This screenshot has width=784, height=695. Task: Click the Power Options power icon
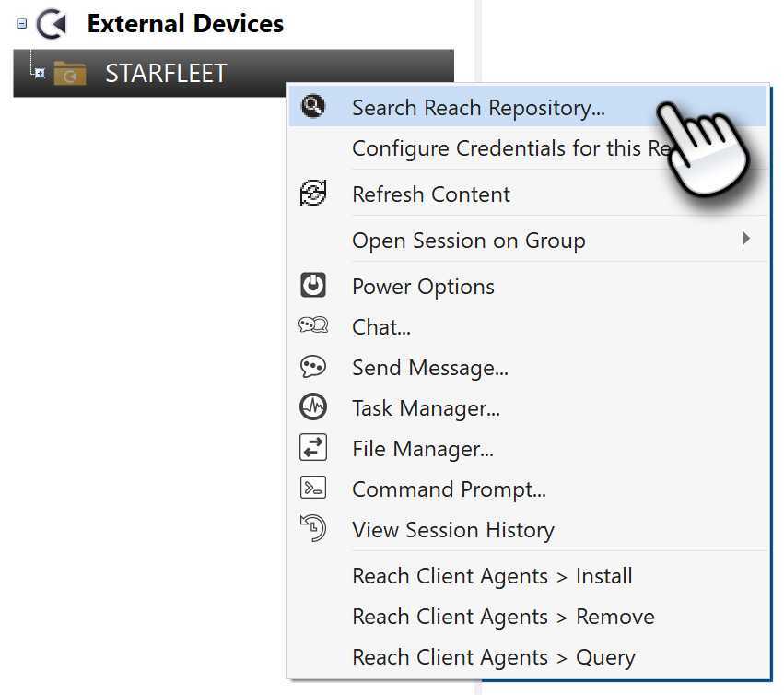313,286
